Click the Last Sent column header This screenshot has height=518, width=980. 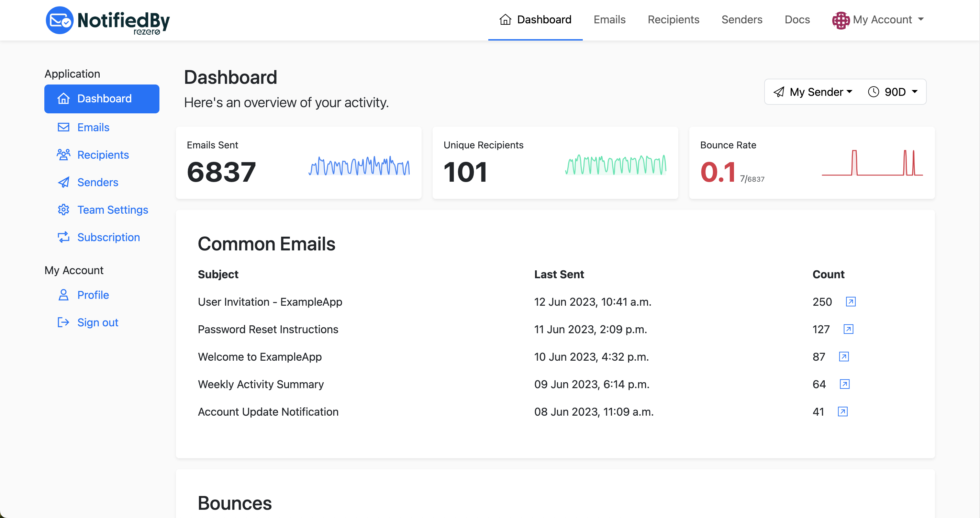559,274
